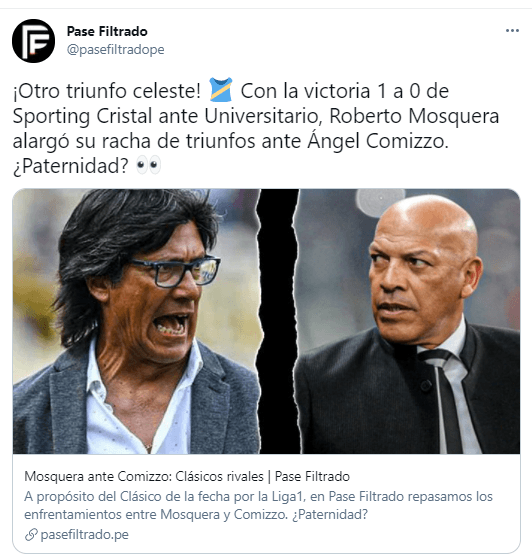
Task: Open the link card preview image
Action: [x=266, y=321]
